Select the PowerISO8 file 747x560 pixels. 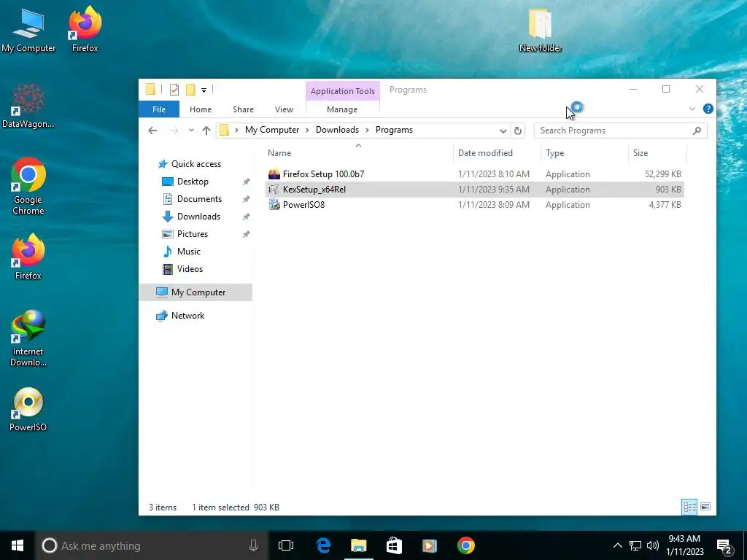pyautogui.click(x=474, y=205)
